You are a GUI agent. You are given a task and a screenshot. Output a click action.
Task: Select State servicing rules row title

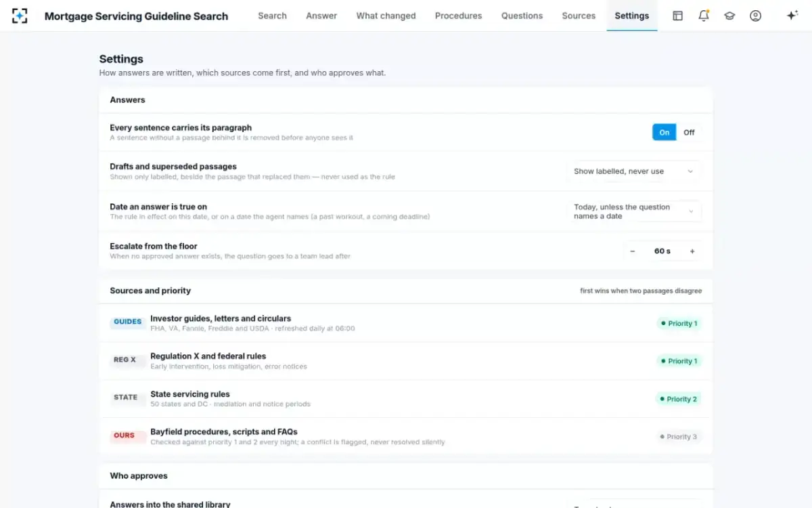coord(190,394)
